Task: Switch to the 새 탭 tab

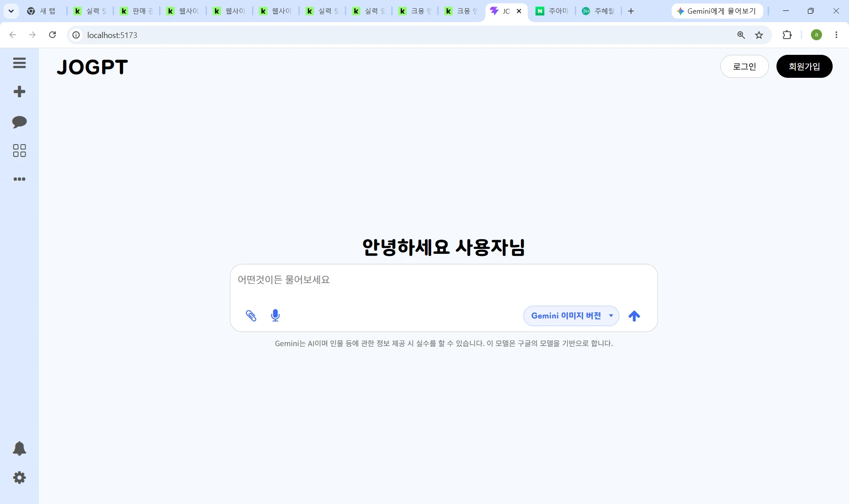Action: coord(43,11)
